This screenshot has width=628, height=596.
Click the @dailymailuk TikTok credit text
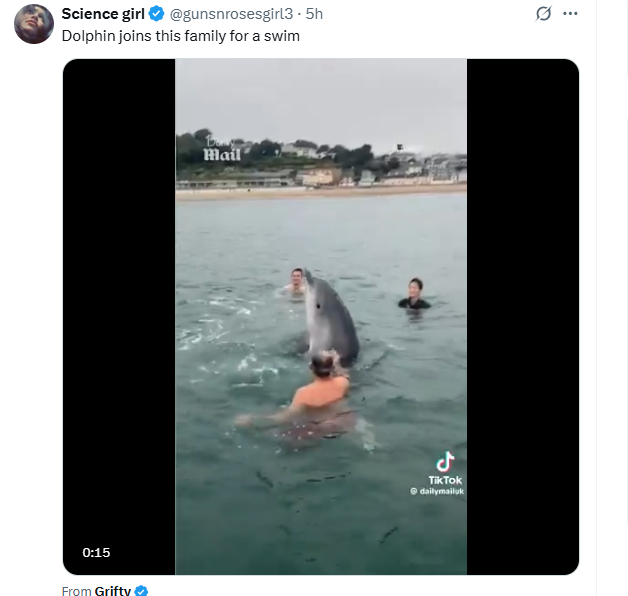point(437,491)
